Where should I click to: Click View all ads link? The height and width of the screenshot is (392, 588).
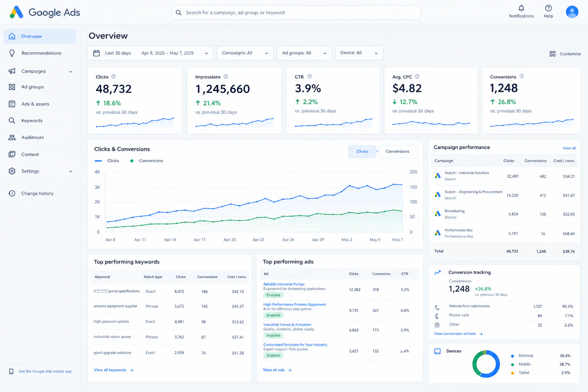point(277,370)
